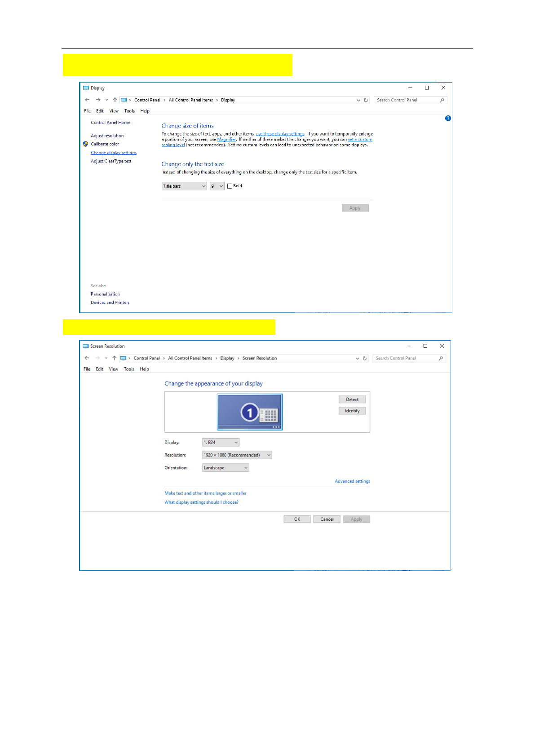Open the Advanced settings link
The image size is (535, 756).
(x=352, y=481)
